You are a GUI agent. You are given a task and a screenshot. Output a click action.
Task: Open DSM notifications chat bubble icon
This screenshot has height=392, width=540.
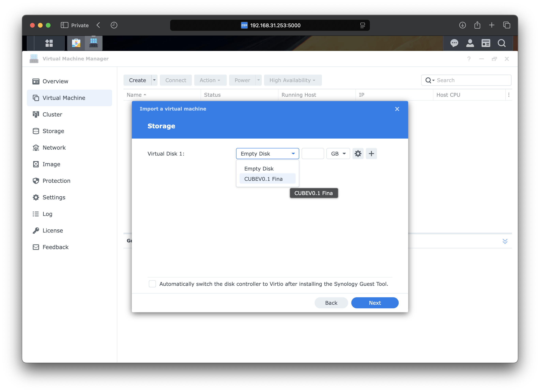pyautogui.click(x=454, y=43)
